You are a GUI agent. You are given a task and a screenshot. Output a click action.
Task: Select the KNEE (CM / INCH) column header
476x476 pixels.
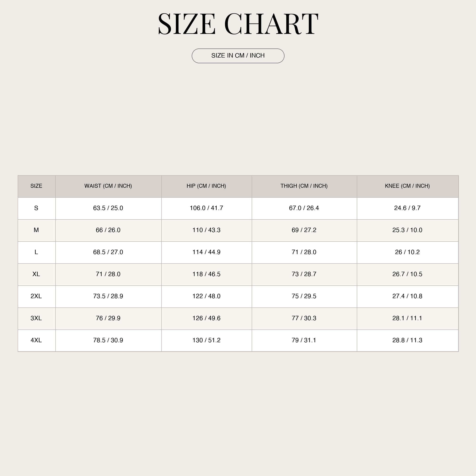[x=407, y=186]
